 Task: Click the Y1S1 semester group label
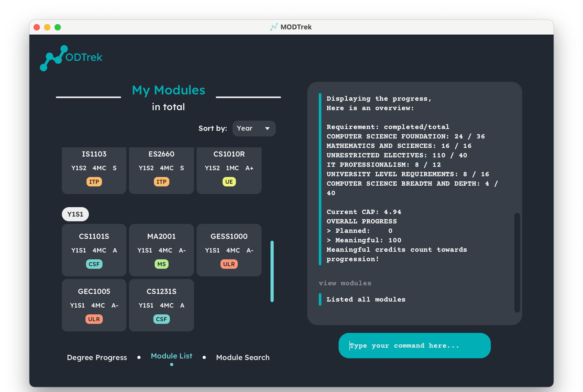75,214
